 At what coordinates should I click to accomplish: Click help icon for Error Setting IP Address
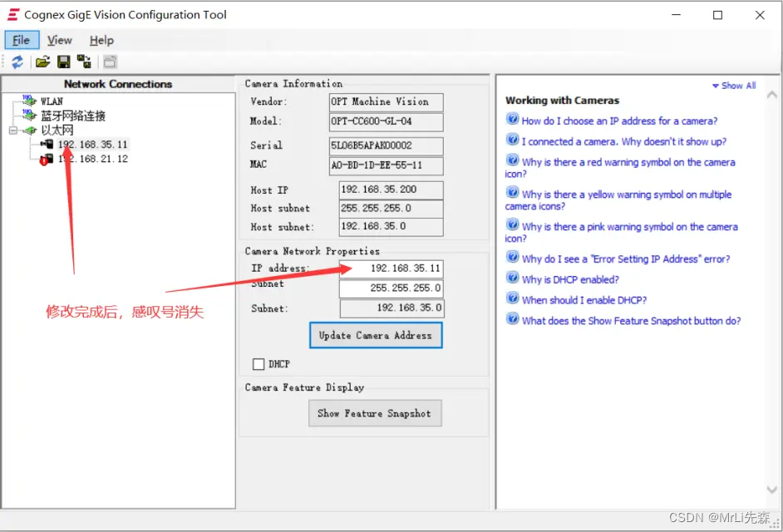pyautogui.click(x=512, y=257)
